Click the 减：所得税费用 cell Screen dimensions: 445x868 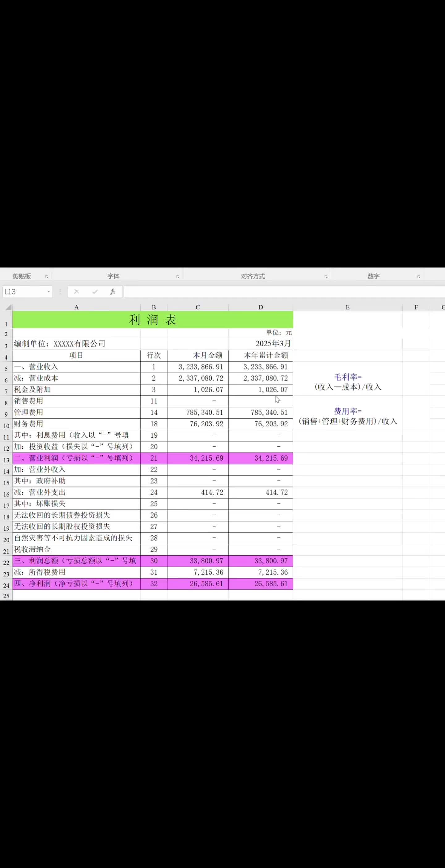77,572
